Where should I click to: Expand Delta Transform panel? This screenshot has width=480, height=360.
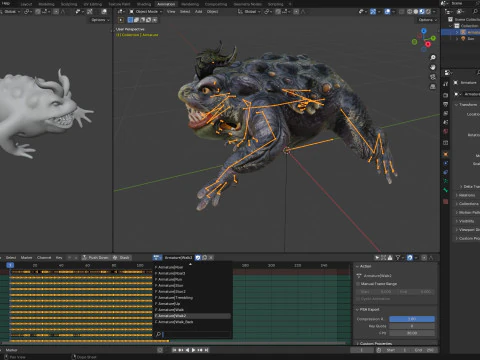461,186
